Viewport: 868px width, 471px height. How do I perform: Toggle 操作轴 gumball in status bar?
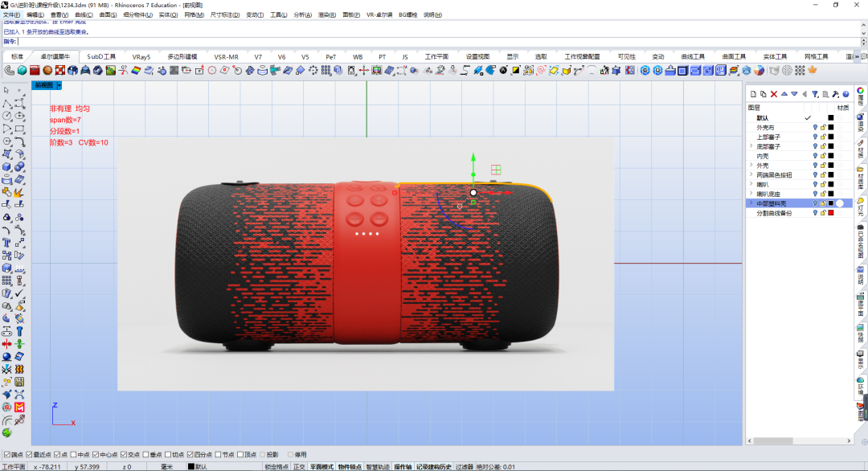pyautogui.click(x=403, y=466)
